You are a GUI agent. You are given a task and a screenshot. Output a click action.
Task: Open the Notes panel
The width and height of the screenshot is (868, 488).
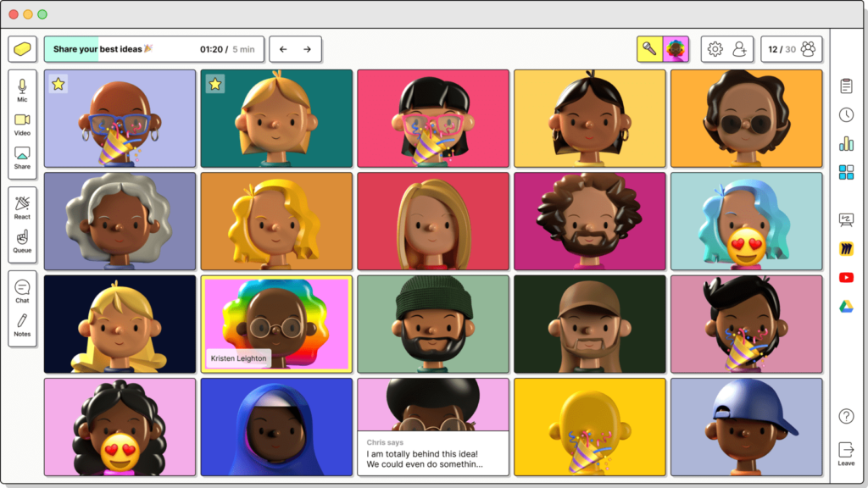(22, 324)
